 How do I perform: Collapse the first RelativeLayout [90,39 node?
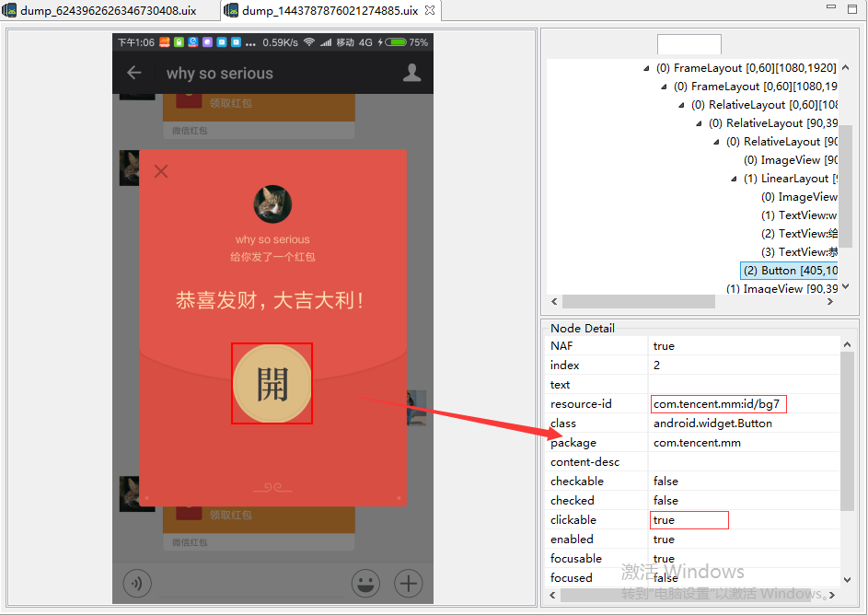coord(699,123)
